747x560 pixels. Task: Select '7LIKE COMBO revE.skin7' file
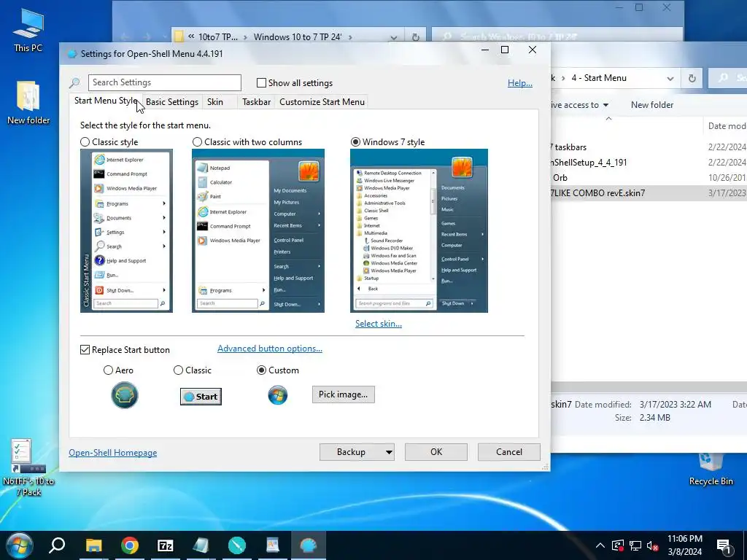[649, 192]
